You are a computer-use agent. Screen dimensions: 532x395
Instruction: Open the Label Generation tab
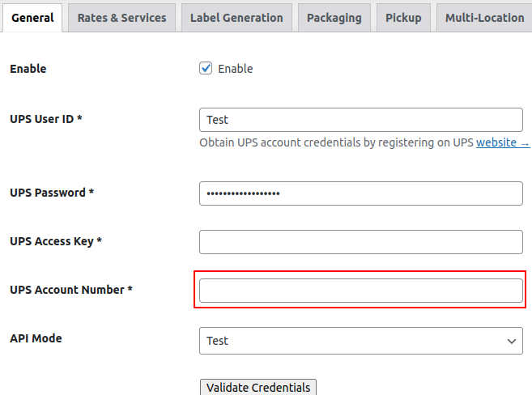(236, 18)
